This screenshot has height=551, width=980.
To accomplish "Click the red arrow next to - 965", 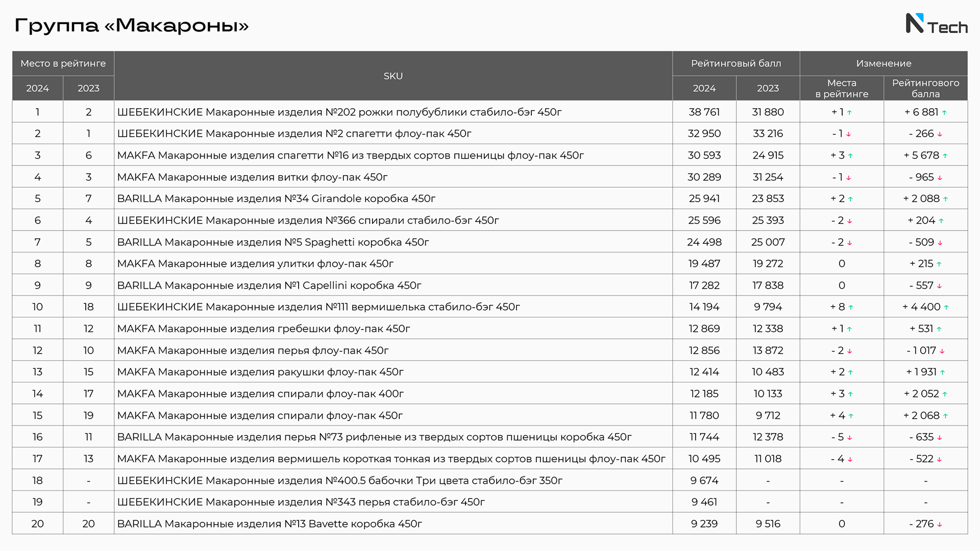I will click(940, 178).
